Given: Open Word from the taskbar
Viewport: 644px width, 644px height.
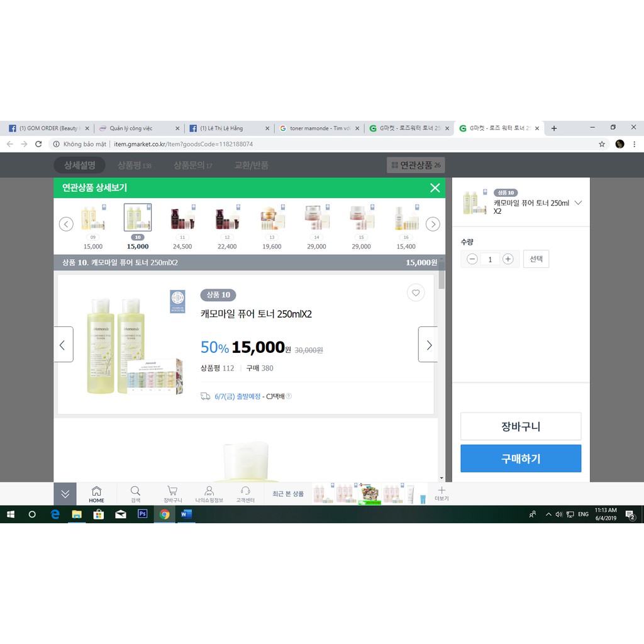Looking at the screenshot, I should [186, 514].
